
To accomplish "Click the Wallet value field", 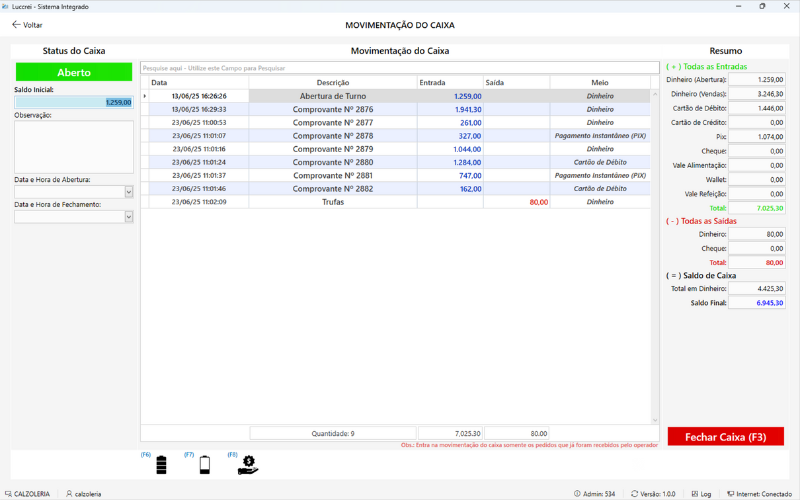I will [x=757, y=180].
